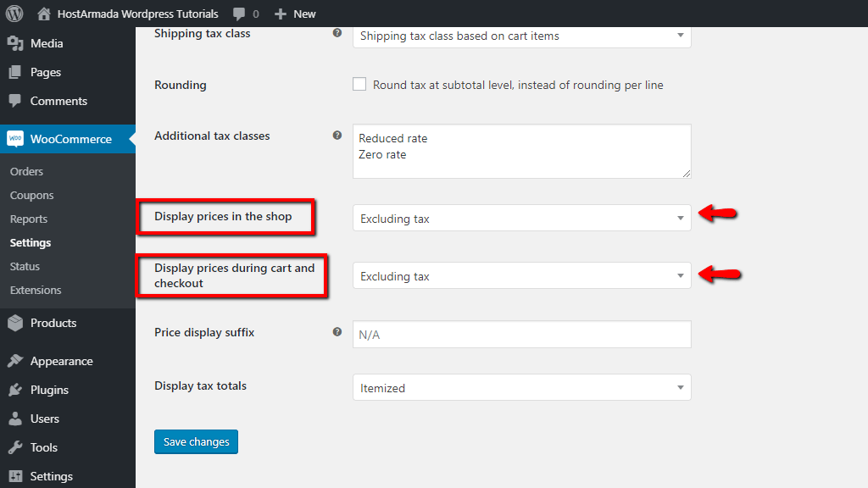This screenshot has height=488, width=868.
Task: Open the comments bubble icon in admin bar
Action: [x=240, y=14]
